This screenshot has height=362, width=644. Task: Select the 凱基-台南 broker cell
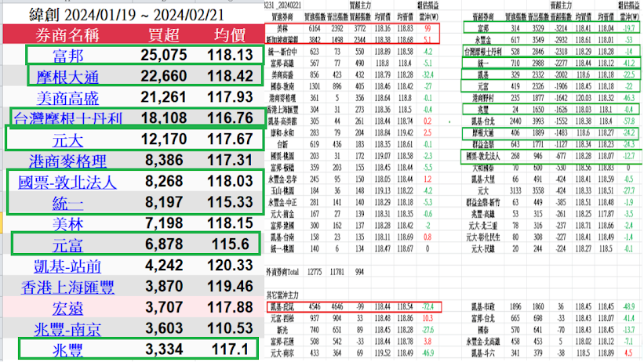point(282,237)
